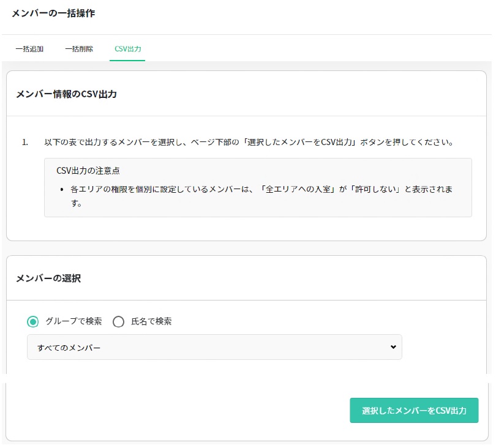Click the bullet point in the notice box

tap(62, 190)
